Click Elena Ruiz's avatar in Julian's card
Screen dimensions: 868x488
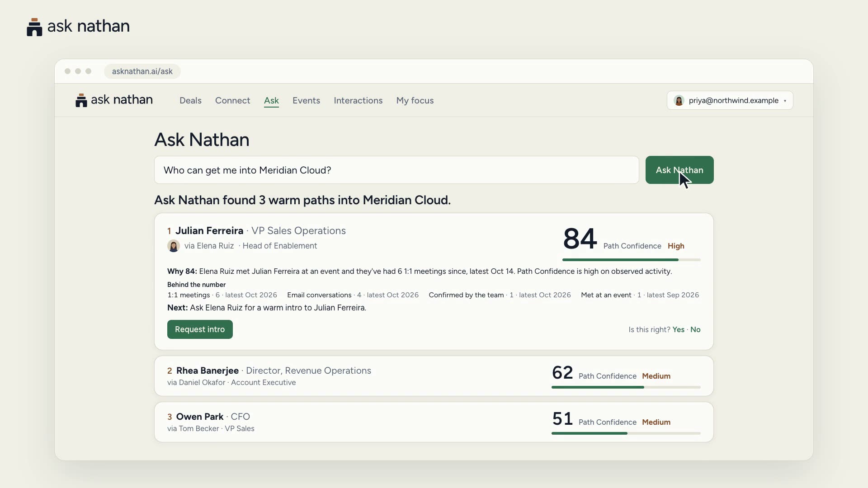pos(174,246)
